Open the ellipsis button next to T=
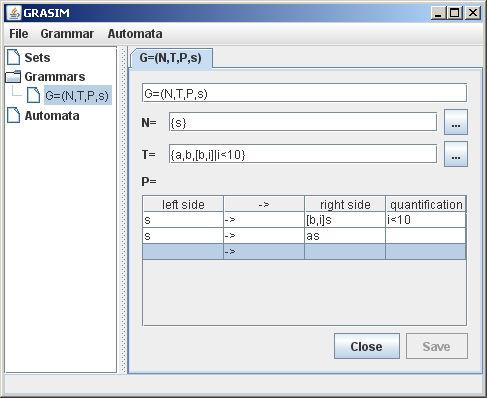487x398 pixels. pos(456,154)
